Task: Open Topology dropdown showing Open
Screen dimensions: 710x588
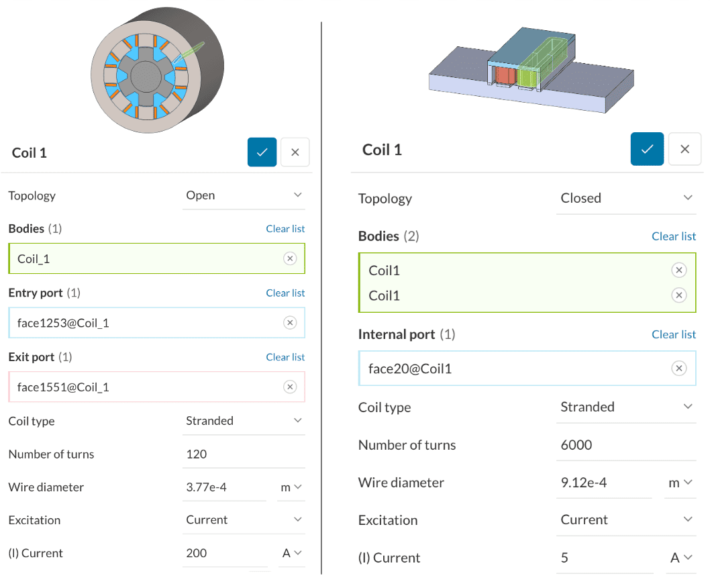Action: 244,195
